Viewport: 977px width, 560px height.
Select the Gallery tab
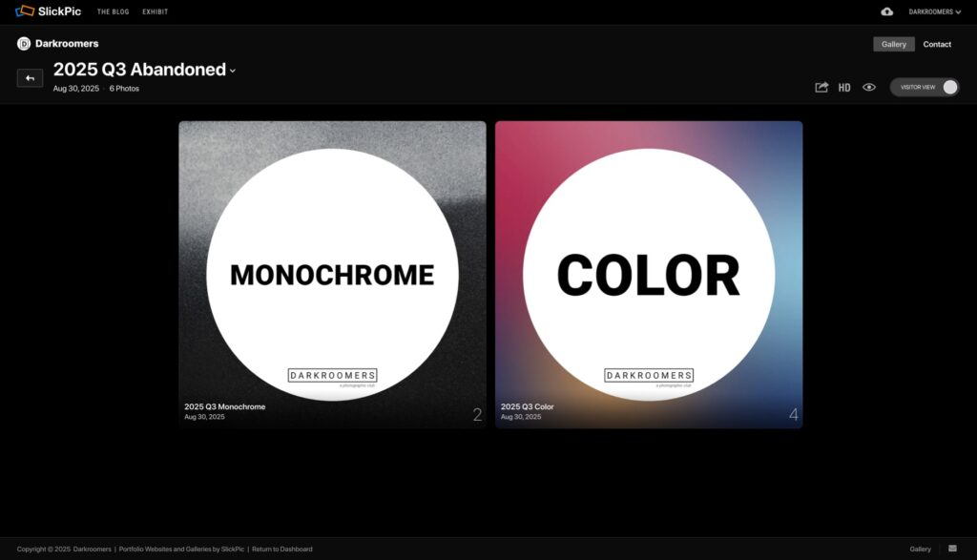coord(893,44)
